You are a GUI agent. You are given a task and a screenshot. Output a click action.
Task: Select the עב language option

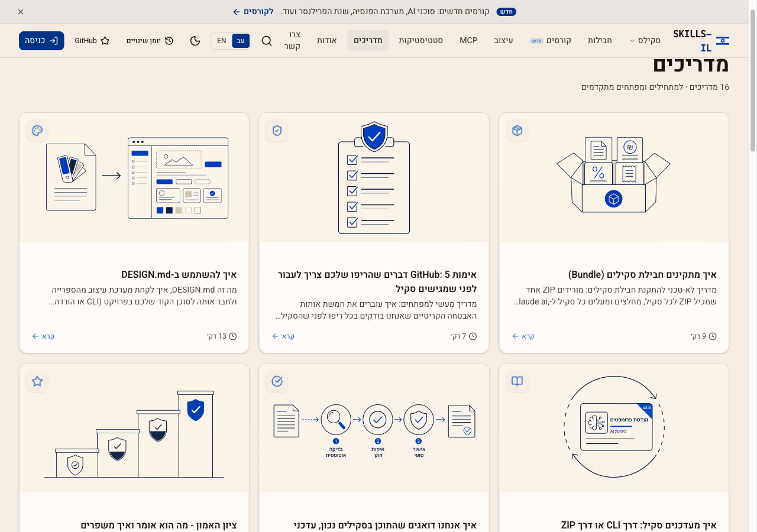click(x=241, y=41)
